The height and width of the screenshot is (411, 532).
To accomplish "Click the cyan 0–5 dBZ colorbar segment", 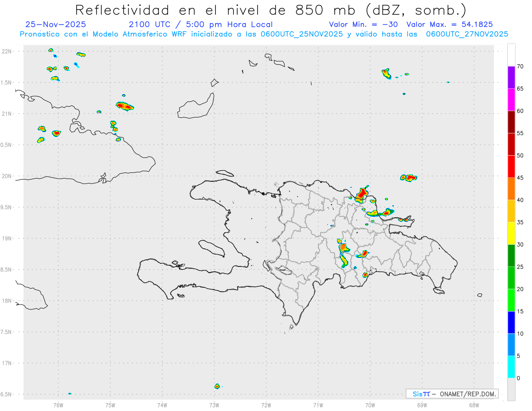I will click(x=511, y=367).
